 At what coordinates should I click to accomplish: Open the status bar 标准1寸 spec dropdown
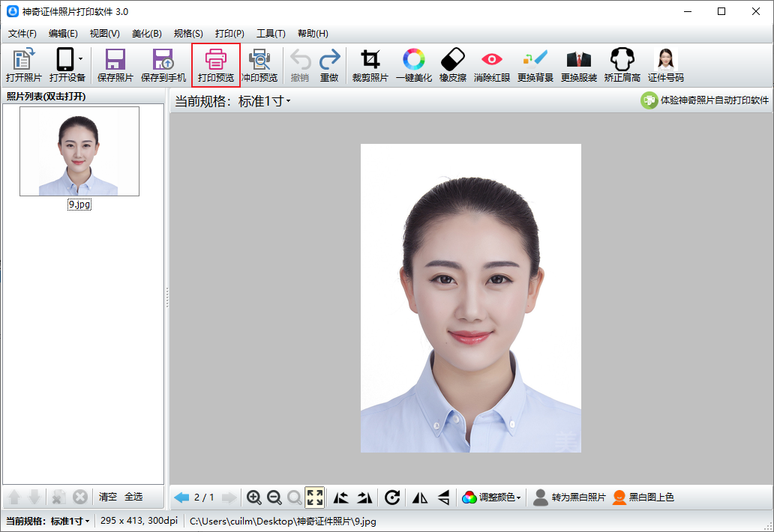[x=70, y=521]
